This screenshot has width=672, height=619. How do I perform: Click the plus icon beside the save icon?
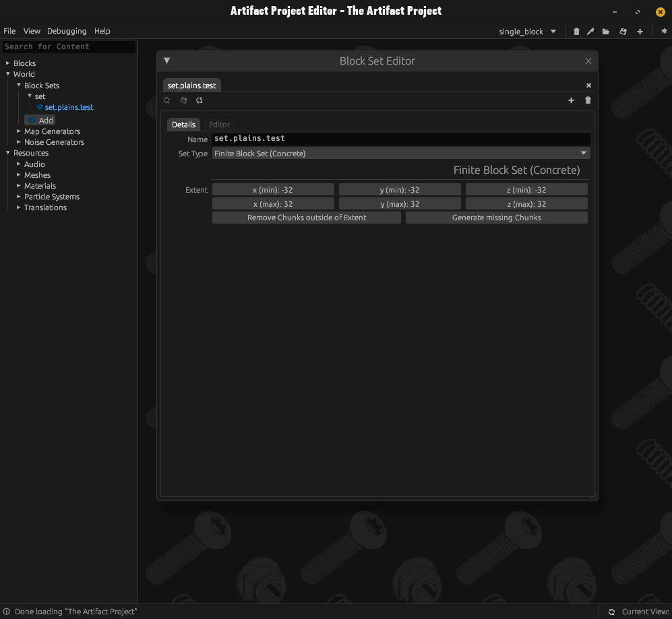coord(640,32)
